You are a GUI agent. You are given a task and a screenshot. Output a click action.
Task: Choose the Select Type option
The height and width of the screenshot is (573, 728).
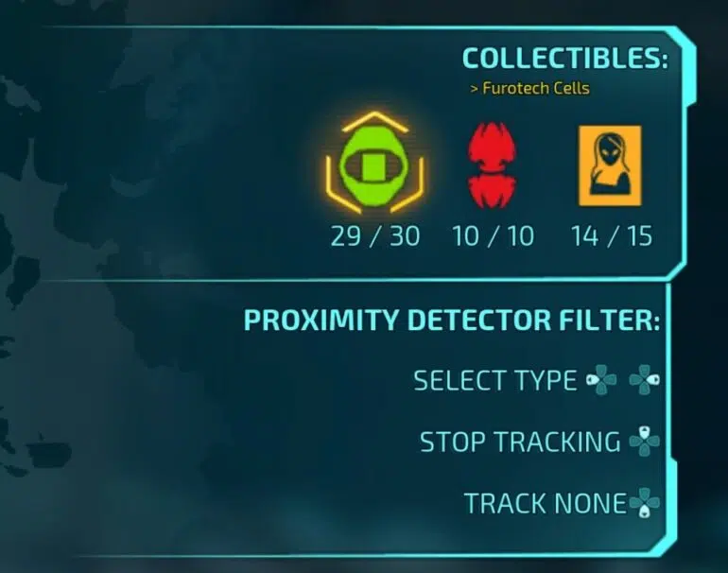point(494,380)
